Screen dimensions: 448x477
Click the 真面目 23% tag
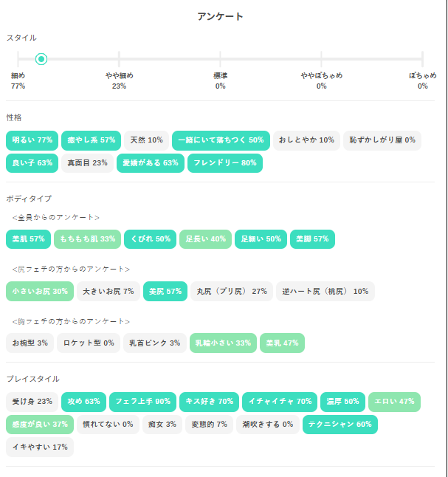point(87,163)
